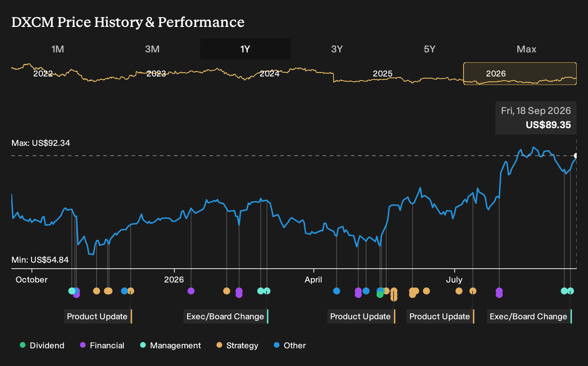Click white current-price dot at chart end
588x366 pixels.
576,156
